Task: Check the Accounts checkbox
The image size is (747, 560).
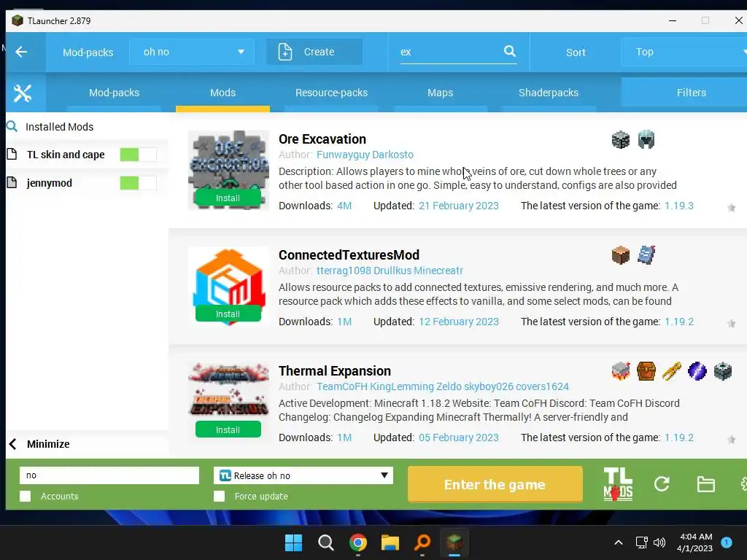Action: coord(26,496)
